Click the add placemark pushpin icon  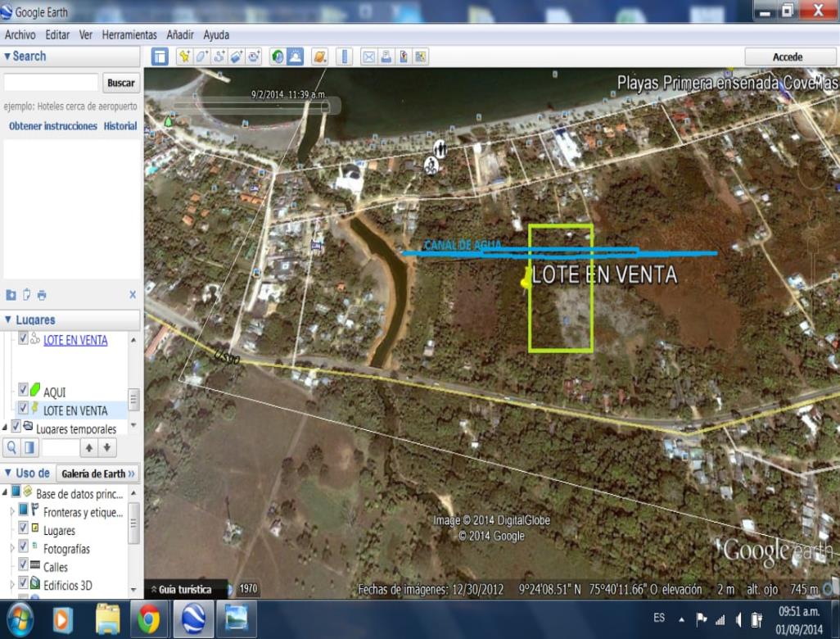184,57
